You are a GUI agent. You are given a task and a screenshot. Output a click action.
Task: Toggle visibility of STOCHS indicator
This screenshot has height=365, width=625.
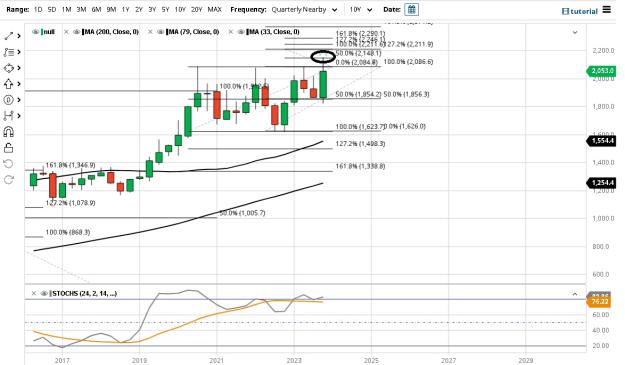(44, 294)
